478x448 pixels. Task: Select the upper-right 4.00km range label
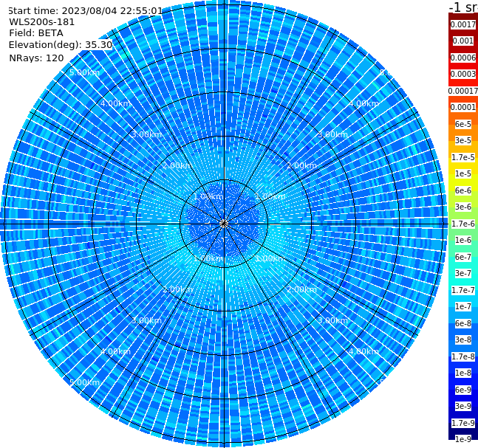click(x=363, y=103)
